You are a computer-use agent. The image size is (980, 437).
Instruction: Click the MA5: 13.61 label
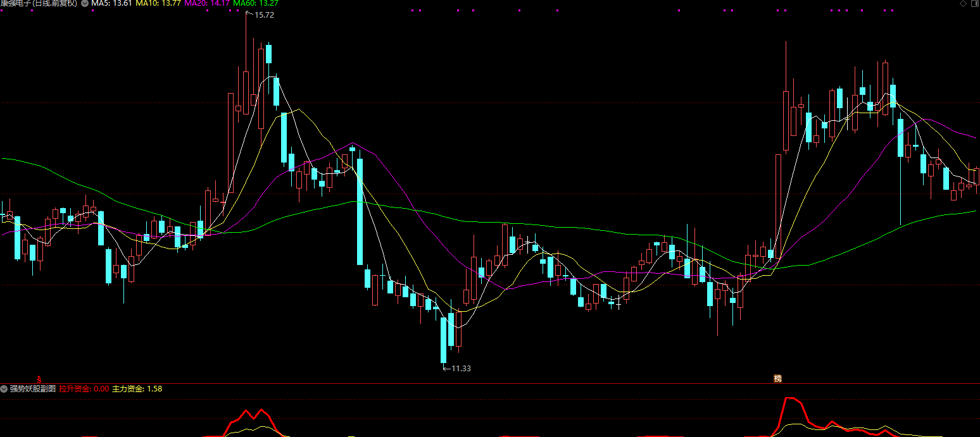[111, 4]
